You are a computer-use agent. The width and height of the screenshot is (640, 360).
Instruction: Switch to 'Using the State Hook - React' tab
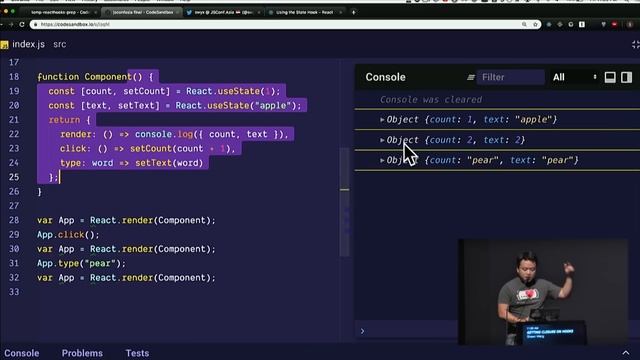coord(304,12)
